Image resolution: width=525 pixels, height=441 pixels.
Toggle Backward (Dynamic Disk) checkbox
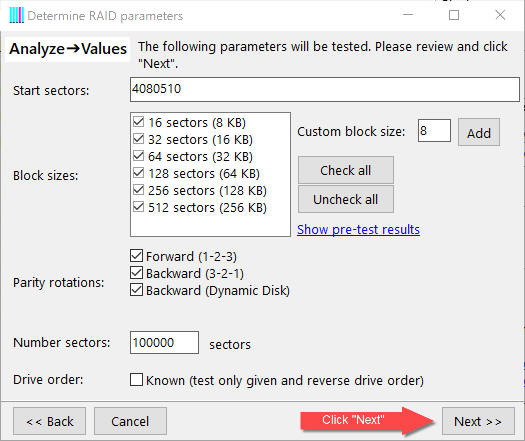pos(136,290)
